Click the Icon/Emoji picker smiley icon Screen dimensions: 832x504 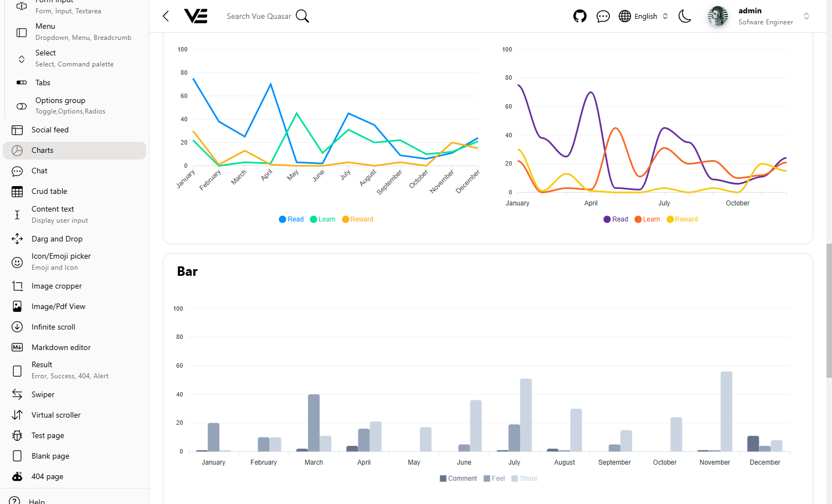coord(17,262)
